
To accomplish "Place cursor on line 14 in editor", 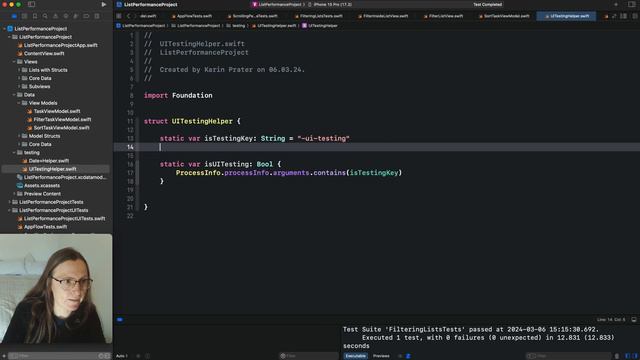I will (376, 147).
